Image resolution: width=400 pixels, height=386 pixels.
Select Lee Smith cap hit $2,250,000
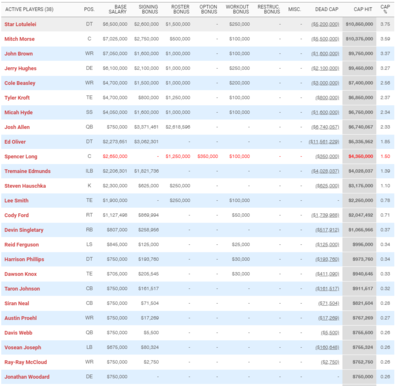[x=361, y=200]
